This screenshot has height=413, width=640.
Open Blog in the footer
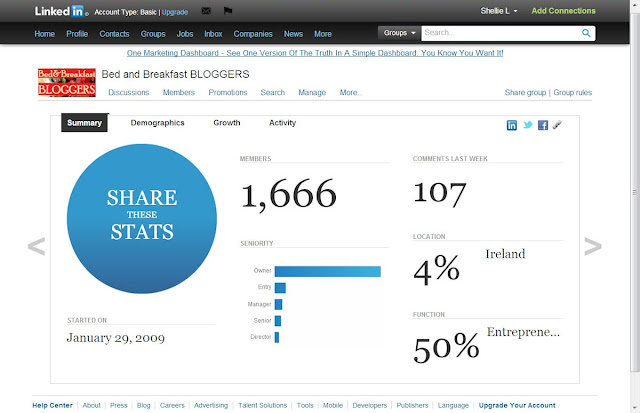[x=144, y=405]
